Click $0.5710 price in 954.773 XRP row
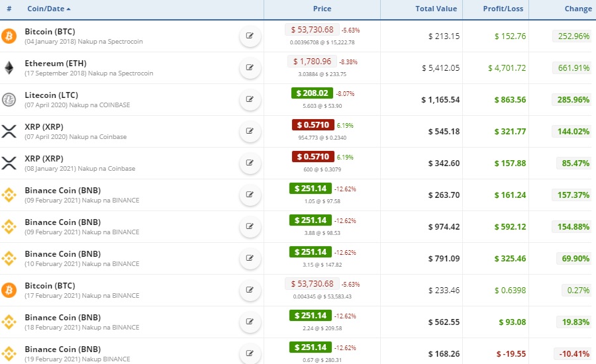The height and width of the screenshot is (364, 596). (313, 125)
